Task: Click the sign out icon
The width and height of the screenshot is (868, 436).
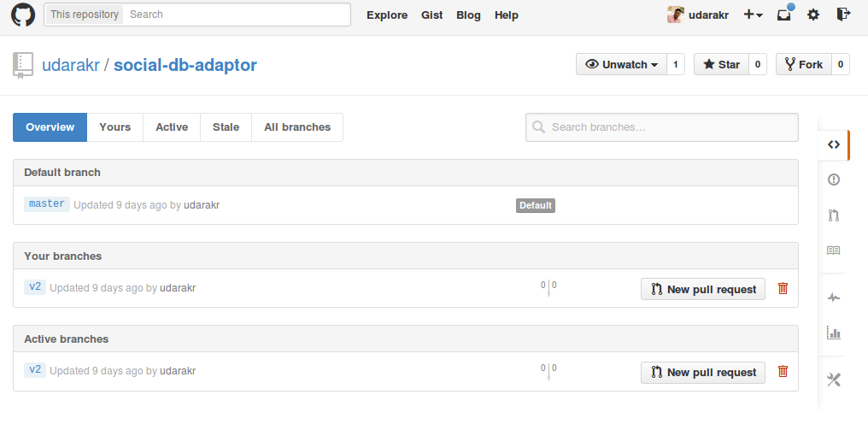Action: [x=843, y=15]
